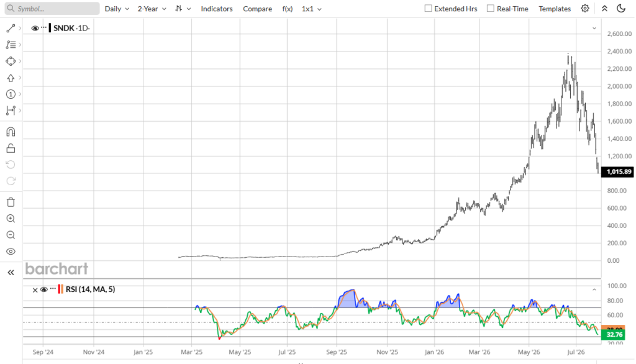Screen dimensions: 636x364
Task: Expand the shapes tool options chevron
Action: tap(20, 61)
